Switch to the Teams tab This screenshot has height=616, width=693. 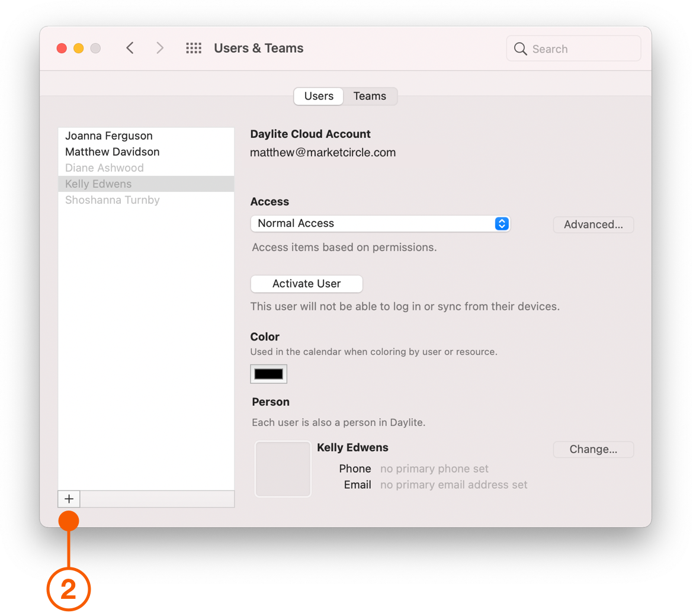[x=370, y=96]
